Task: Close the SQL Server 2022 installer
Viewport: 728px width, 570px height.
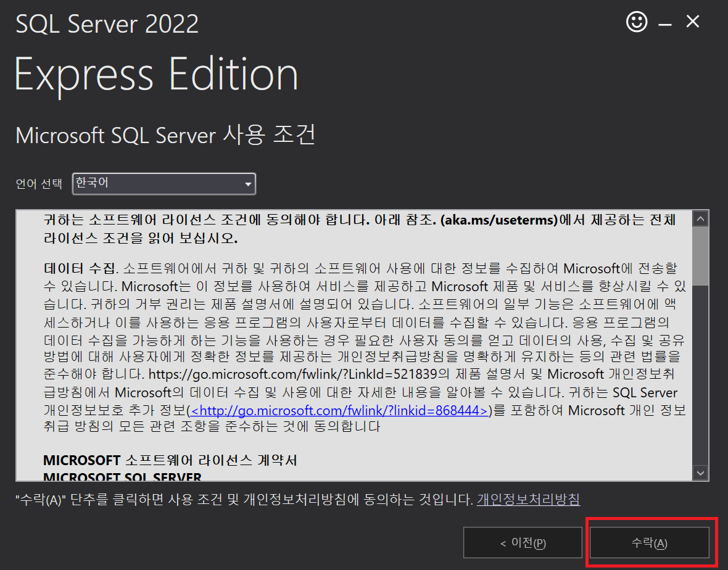Action: [693, 22]
